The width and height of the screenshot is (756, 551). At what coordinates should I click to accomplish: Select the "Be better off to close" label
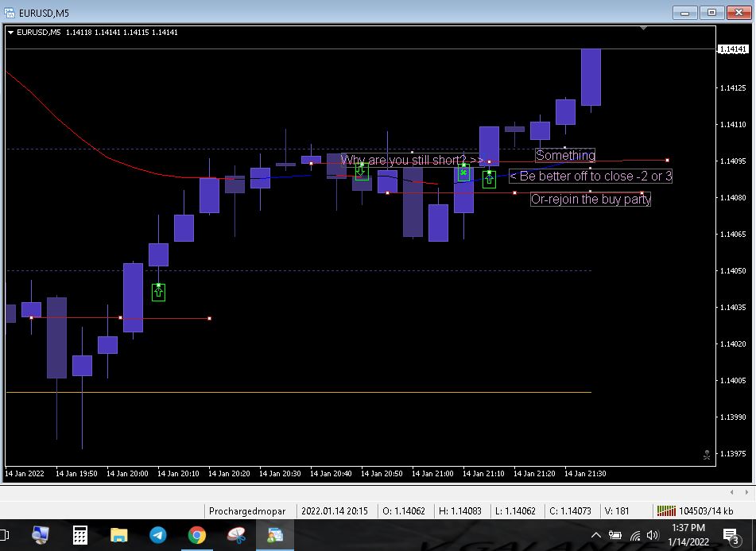(590, 176)
